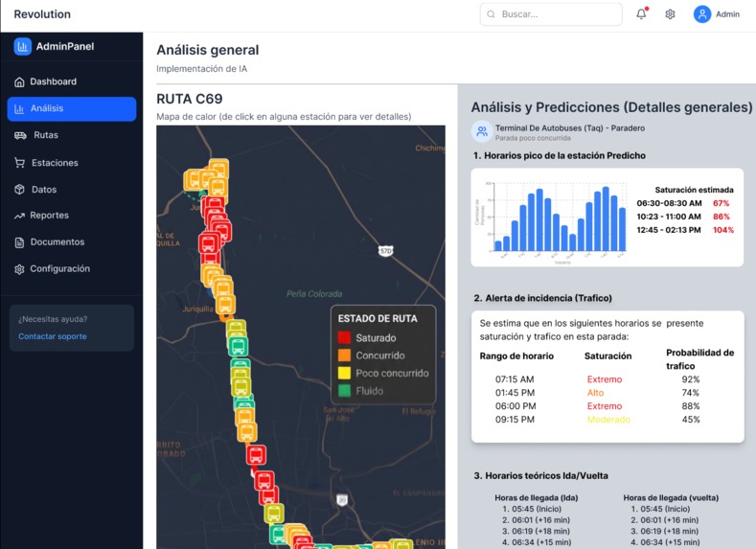Click the yellow Moderado saturation label

tap(608, 420)
